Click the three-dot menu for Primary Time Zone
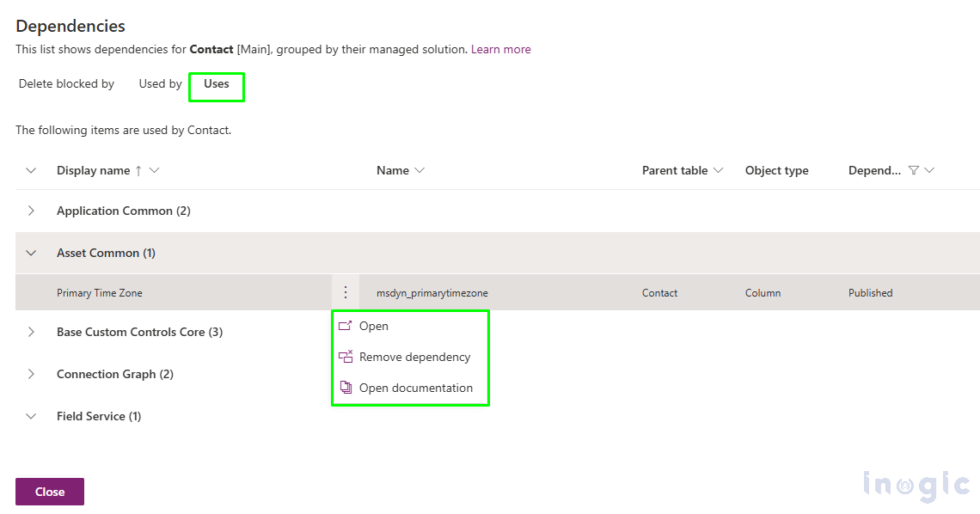Screen dimensions: 980x514 (346, 292)
